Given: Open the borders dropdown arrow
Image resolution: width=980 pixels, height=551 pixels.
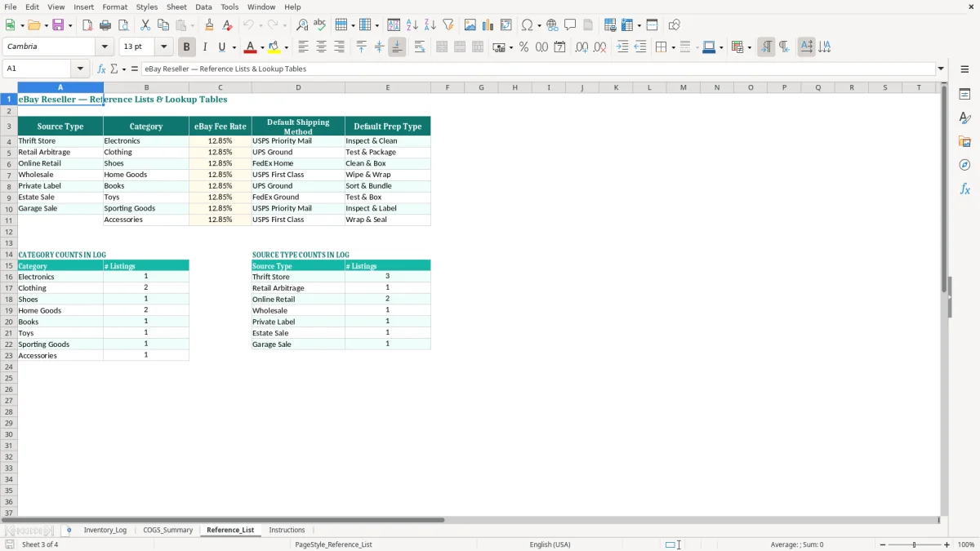Looking at the screenshot, I should (672, 47).
